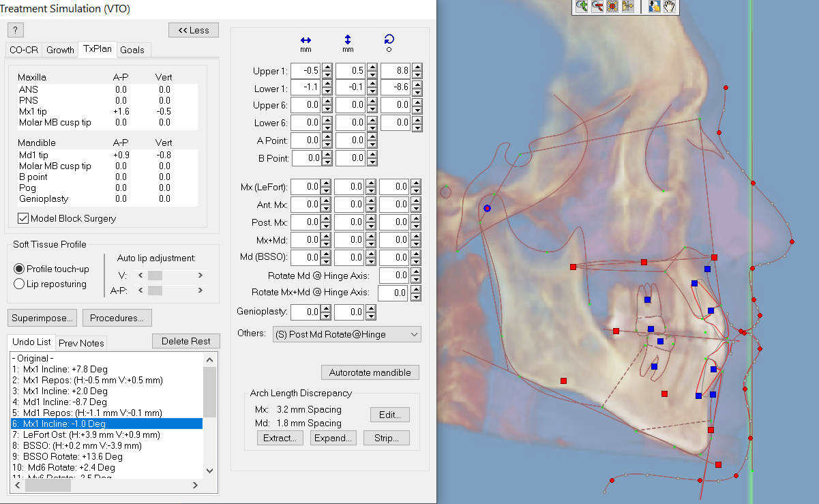Screen dimensions: 819x504
Task: Click the Extract... button
Action: click(x=281, y=438)
